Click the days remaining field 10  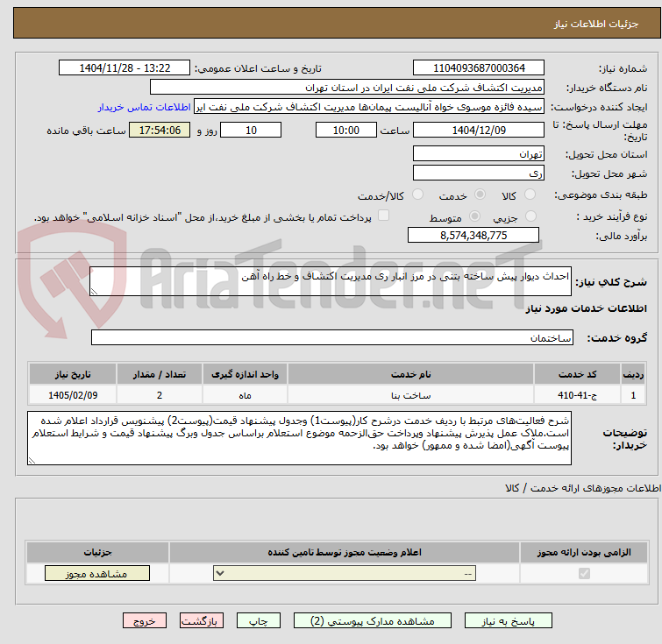(x=251, y=130)
